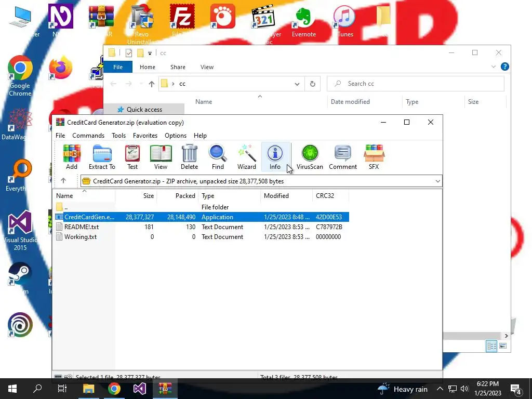Select the parent '..' folder row
The height and width of the screenshot is (399, 532).
pyautogui.click(x=202, y=207)
